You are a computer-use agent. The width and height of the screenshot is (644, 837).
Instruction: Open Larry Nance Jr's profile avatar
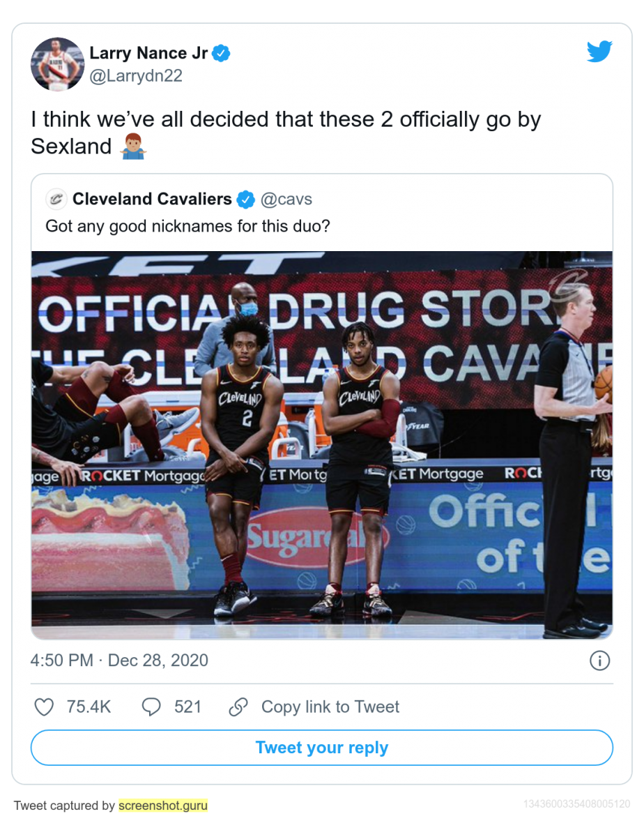click(x=57, y=64)
